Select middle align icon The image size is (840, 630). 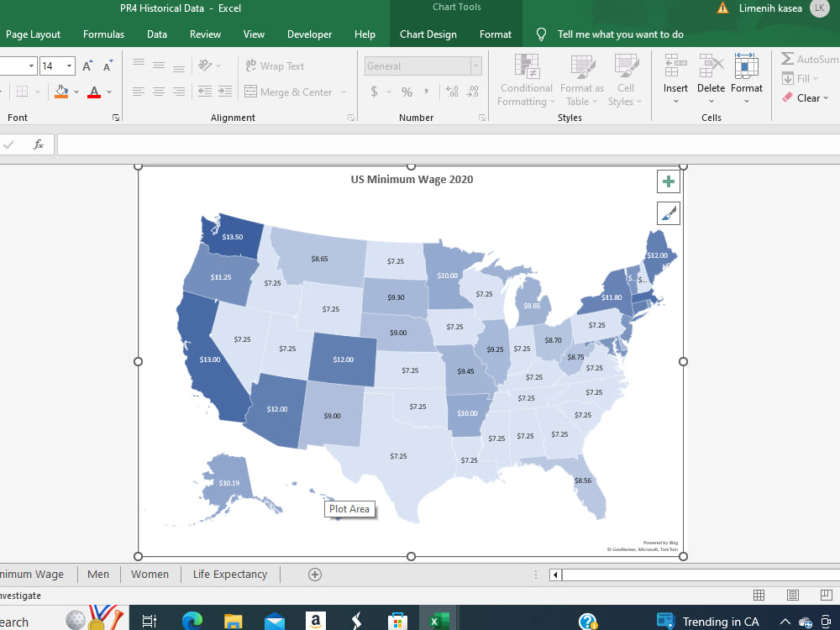click(x=159, y=66)
